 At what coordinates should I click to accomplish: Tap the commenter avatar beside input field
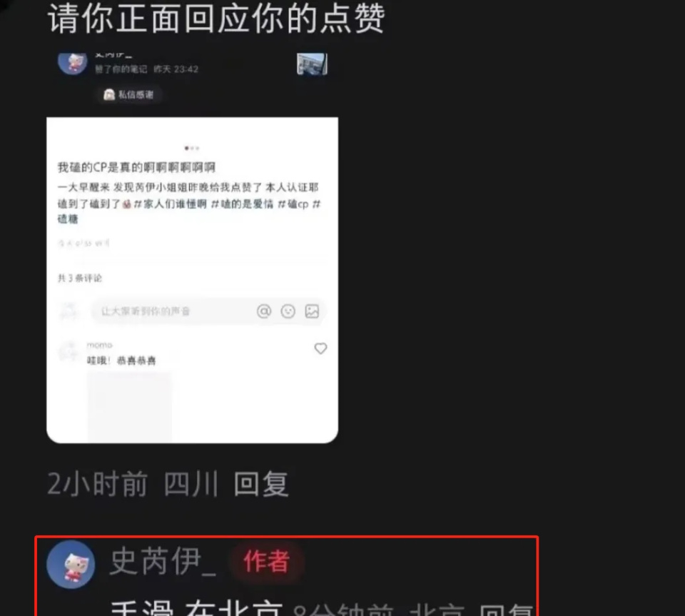pos(68,311)
